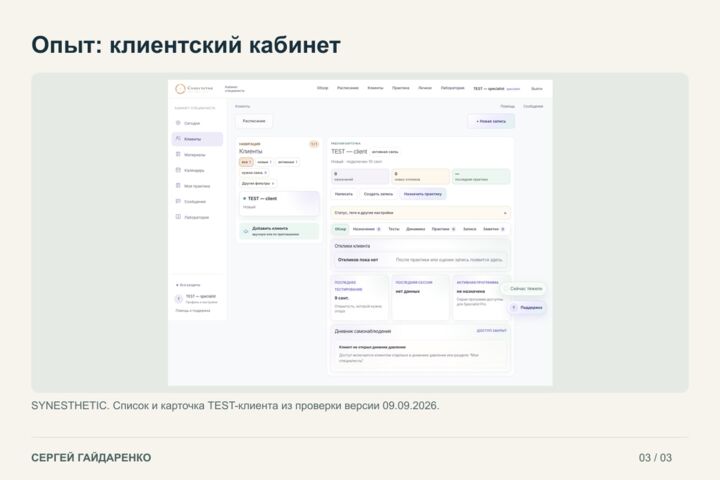Switch to the Тесты tab

pyautogui.click(x=394, y=229)
